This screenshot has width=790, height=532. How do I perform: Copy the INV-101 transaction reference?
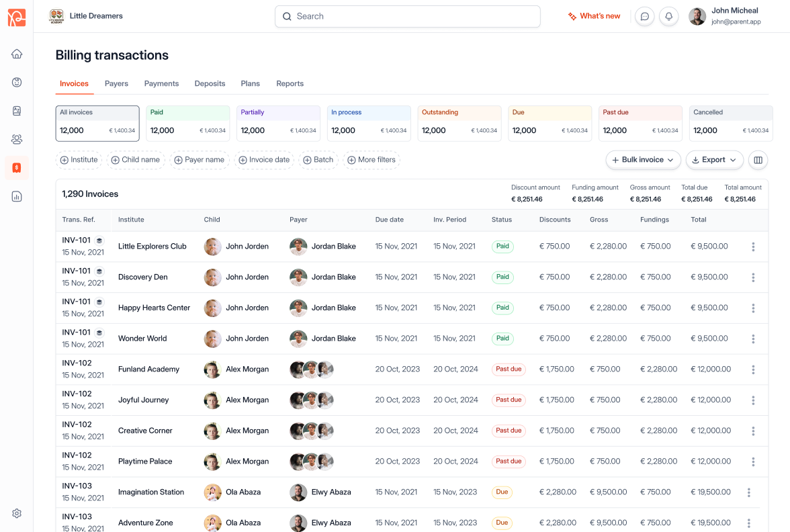(x=99, y=240)
